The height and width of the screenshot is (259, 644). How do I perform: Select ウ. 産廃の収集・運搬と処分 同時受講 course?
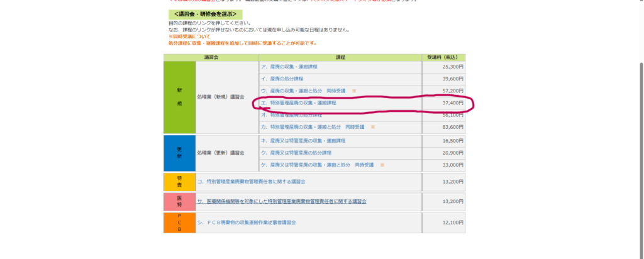304,91
